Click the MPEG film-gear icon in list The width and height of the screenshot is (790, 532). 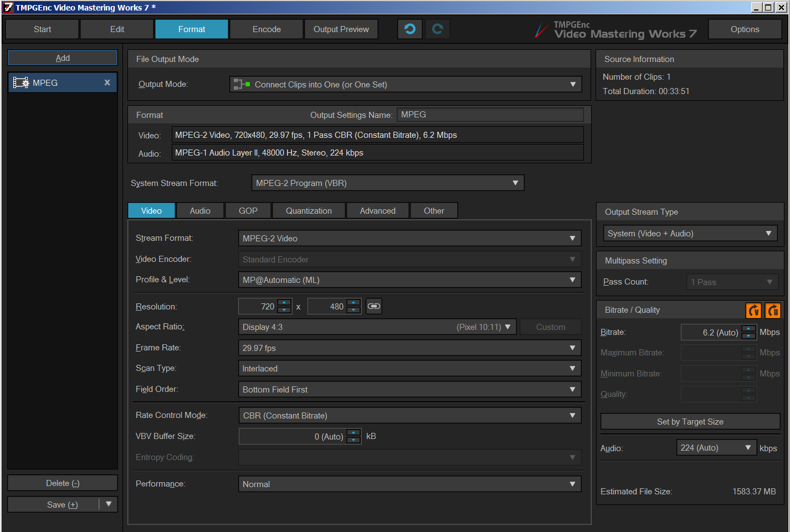click(x=21, y=82)
